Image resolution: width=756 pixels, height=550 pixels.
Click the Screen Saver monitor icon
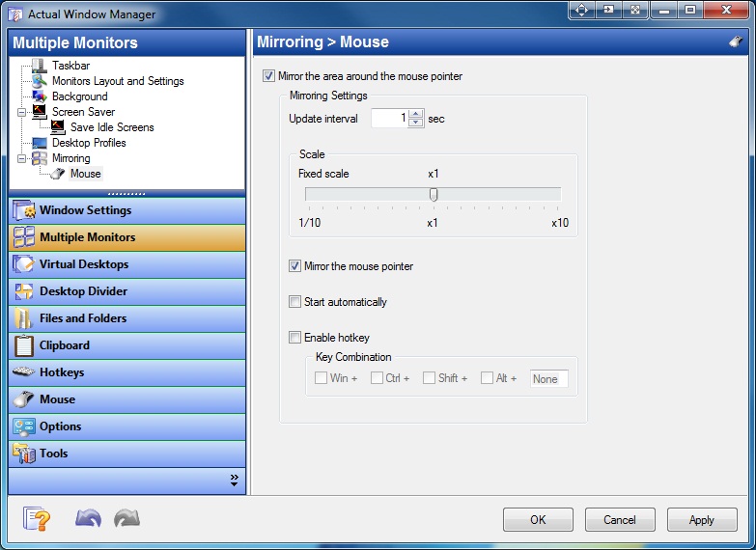tap(39, 112)
